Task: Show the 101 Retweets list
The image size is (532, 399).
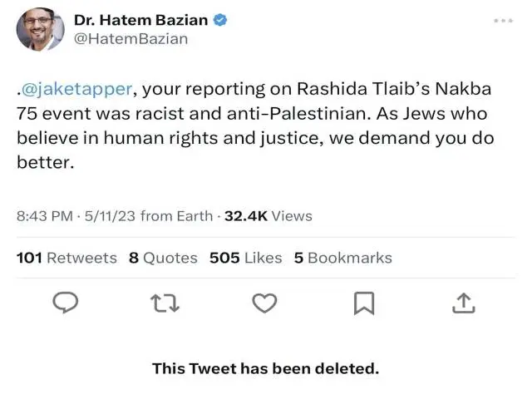Action: point(67,258)
